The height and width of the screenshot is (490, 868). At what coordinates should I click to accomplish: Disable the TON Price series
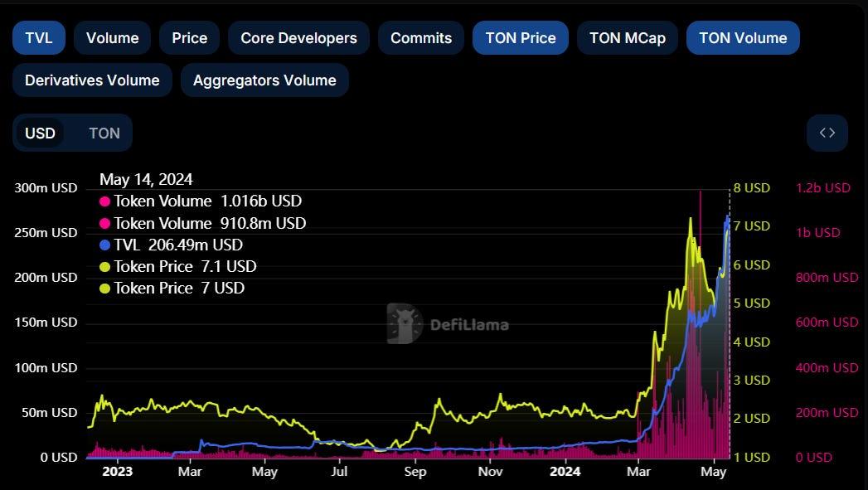click(x=520, y=38)
